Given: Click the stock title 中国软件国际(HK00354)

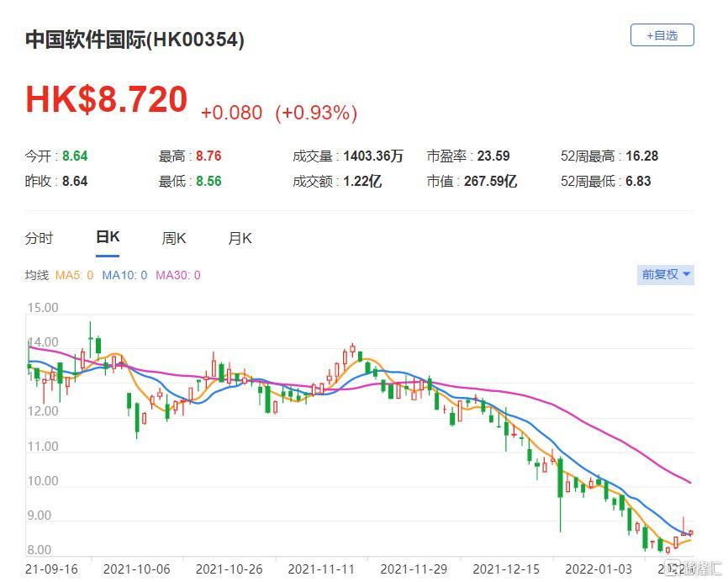Looking at the screenshot, I should [135, 40].
